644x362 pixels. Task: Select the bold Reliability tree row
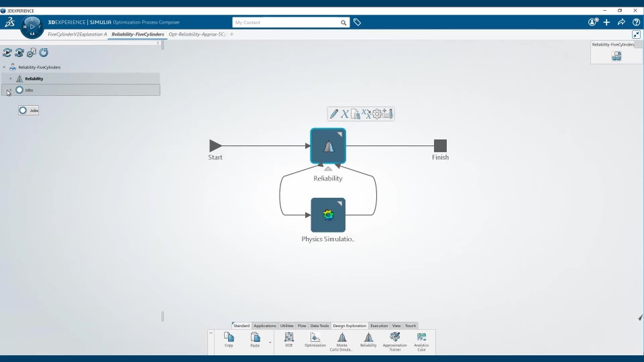point(81,78)
